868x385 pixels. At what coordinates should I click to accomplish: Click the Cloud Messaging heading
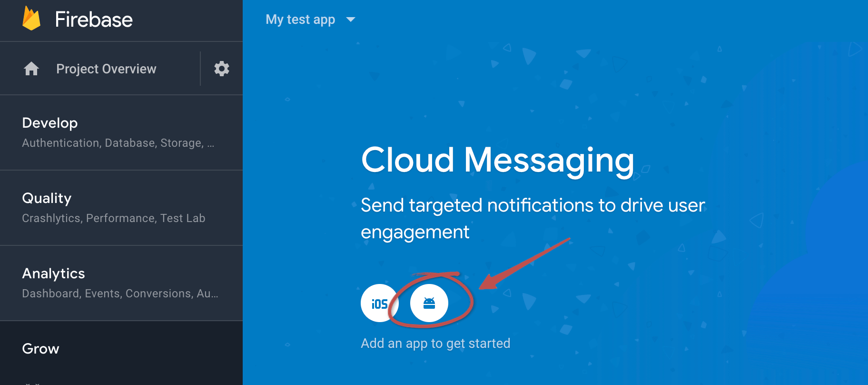498,161
